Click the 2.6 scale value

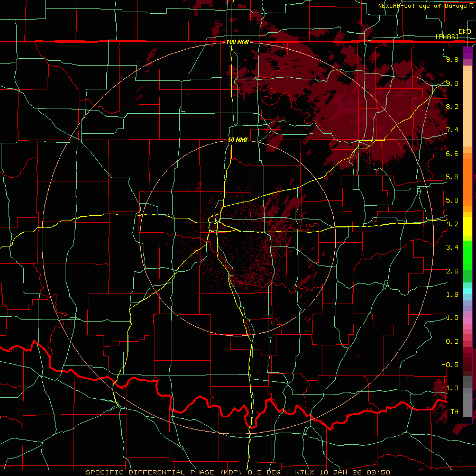pos(452,271)
